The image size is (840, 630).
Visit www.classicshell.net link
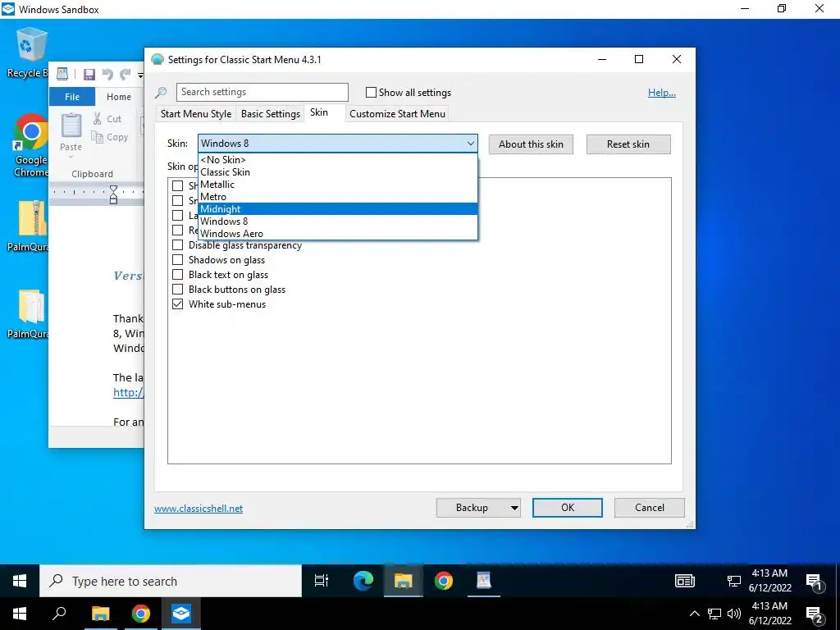pyautogui.click(x=199, y=509)
